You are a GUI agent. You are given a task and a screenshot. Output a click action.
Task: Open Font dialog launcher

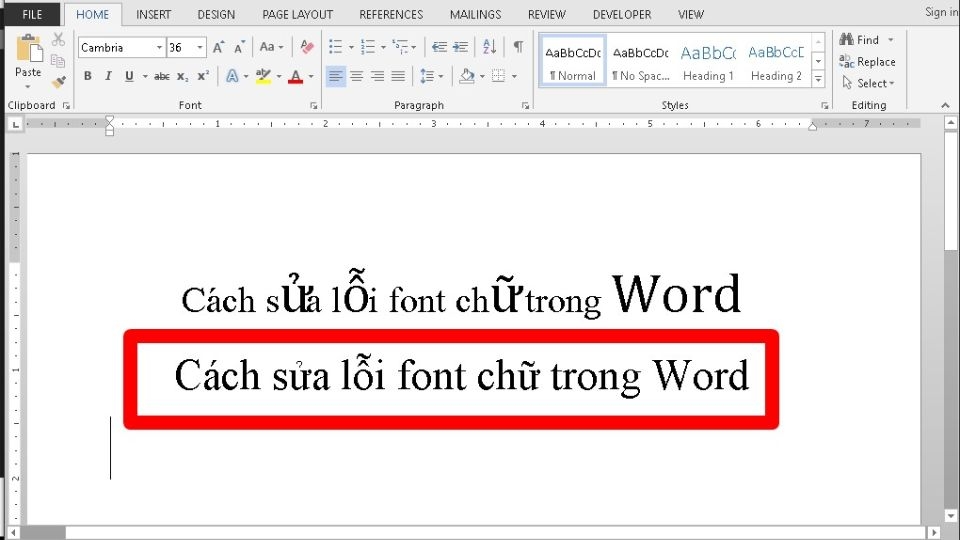(313, 106)
